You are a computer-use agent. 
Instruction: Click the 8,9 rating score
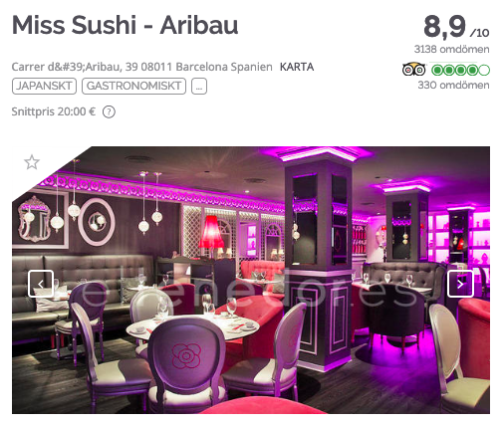point(445,27)
